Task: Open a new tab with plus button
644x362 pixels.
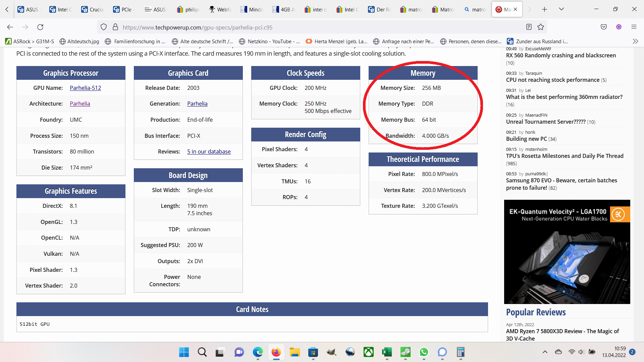Action: 544,9
